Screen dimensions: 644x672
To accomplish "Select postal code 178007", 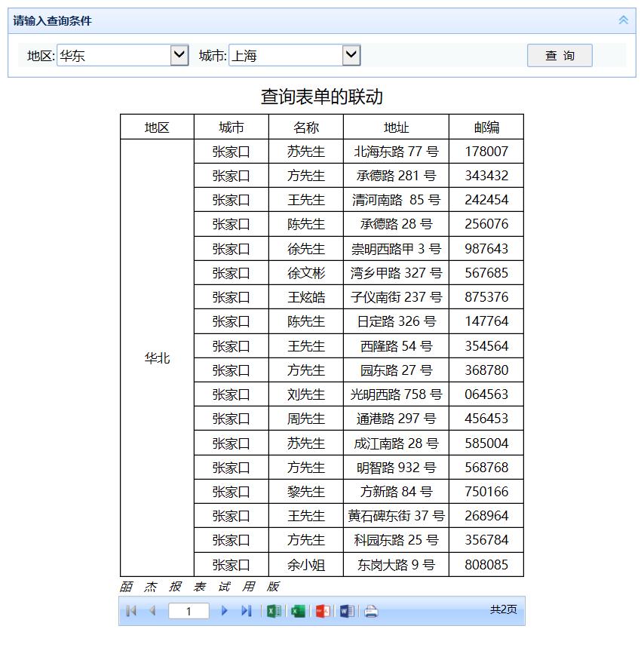I will [x=486, y=152].
